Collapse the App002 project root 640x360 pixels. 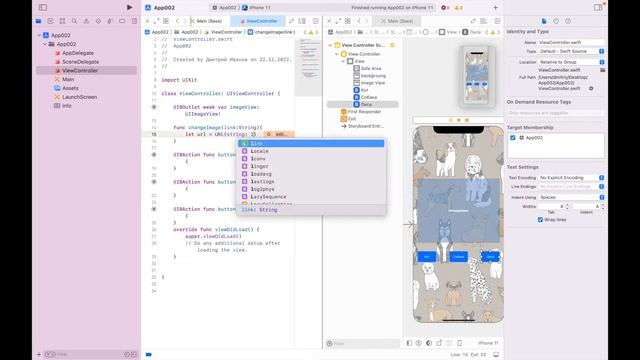[x=39, y=35]
